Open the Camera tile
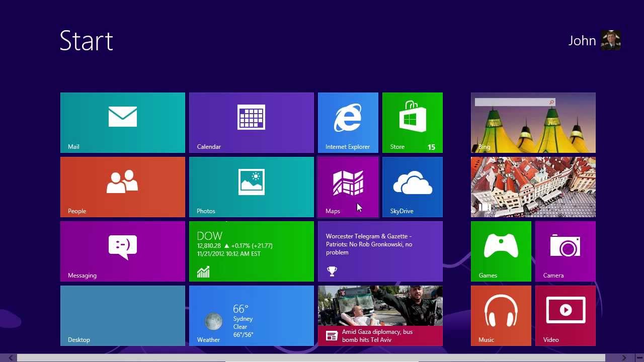644x362 pixels. (x=566, y=251)
